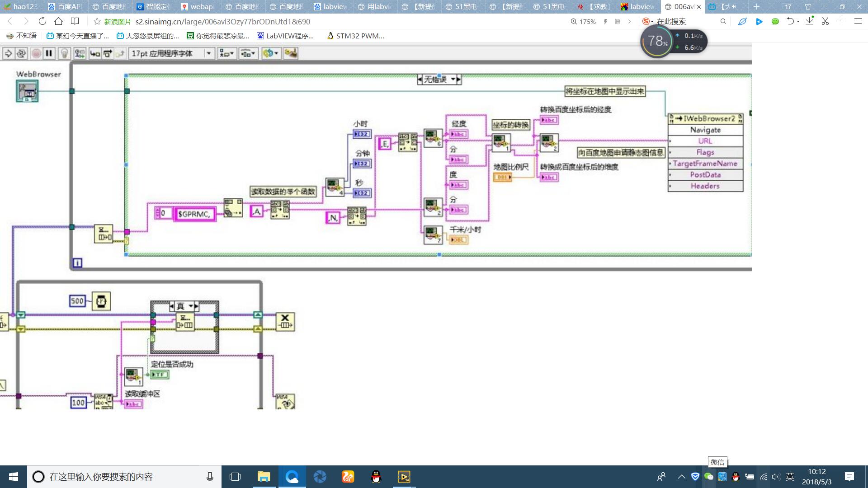
Task: Click the 500 numeric constant
Action: (x=77, y=301)
